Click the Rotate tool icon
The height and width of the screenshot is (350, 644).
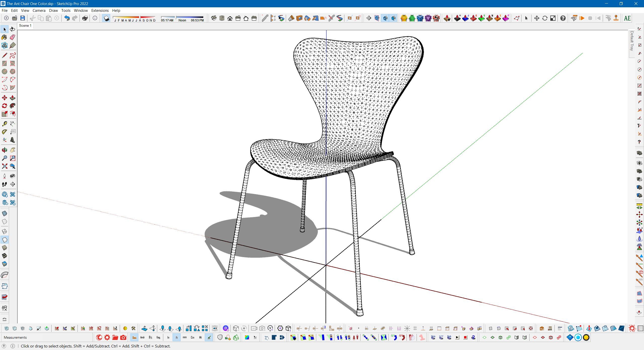(x=4, y=106)
